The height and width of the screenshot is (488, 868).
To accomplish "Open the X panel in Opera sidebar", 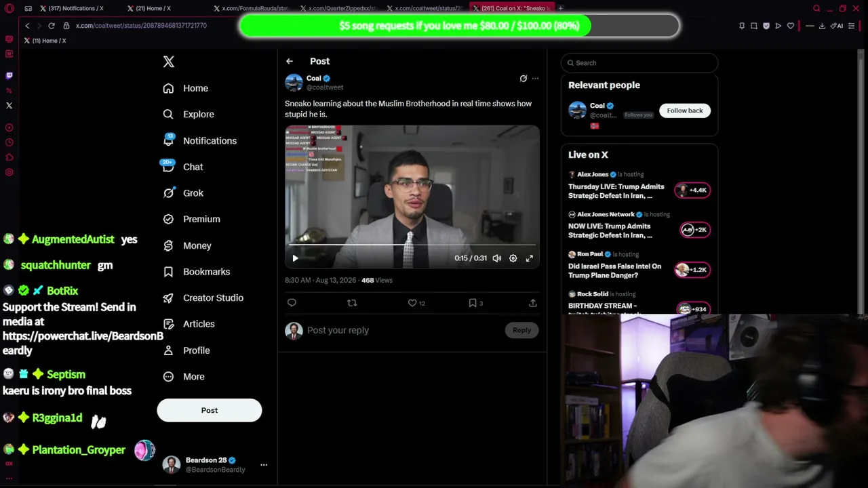I will 9,106.
